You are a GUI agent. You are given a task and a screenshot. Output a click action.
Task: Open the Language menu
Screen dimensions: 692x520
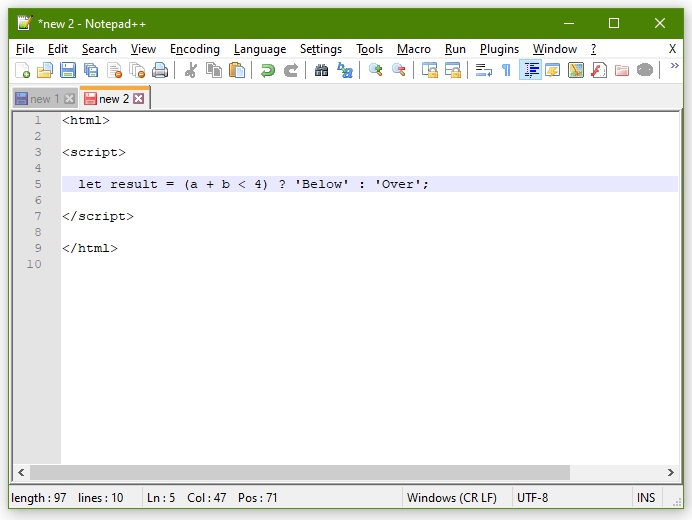(260, 49)
